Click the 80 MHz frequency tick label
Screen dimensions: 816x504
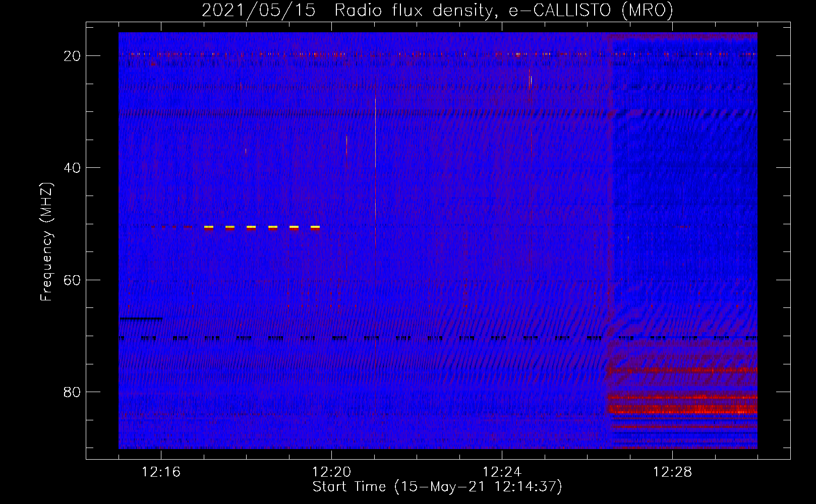pos(72,392)
